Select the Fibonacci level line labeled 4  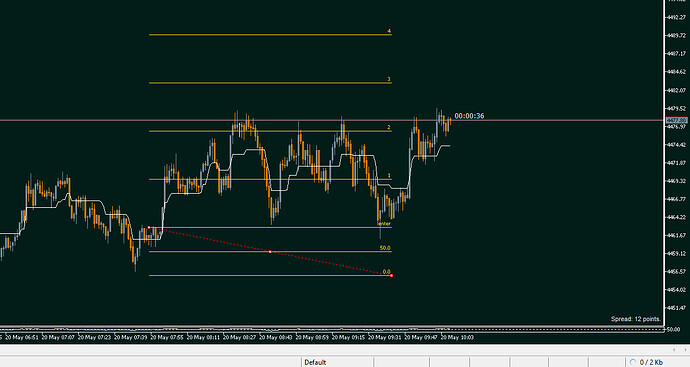click(x=270, y=35)
